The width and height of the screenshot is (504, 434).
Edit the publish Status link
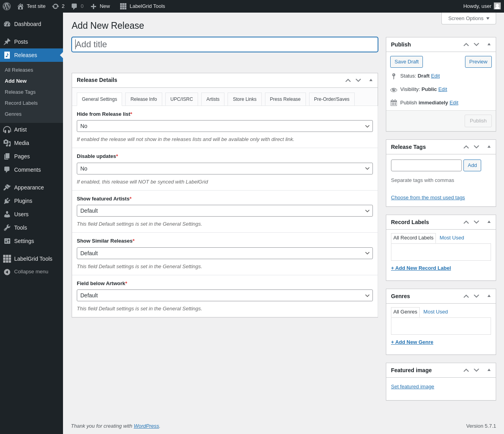click(x=435, y=76)
